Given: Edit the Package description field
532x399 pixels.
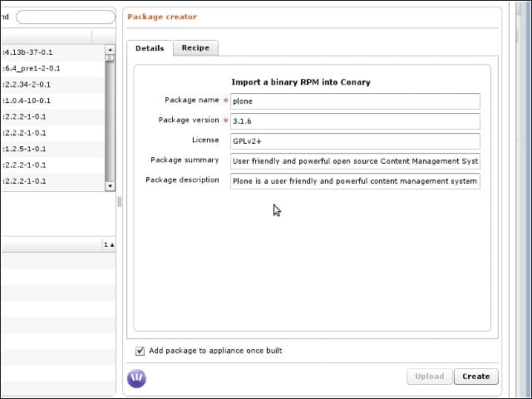Looking at the screenshot, I should [x=355, y=181].
